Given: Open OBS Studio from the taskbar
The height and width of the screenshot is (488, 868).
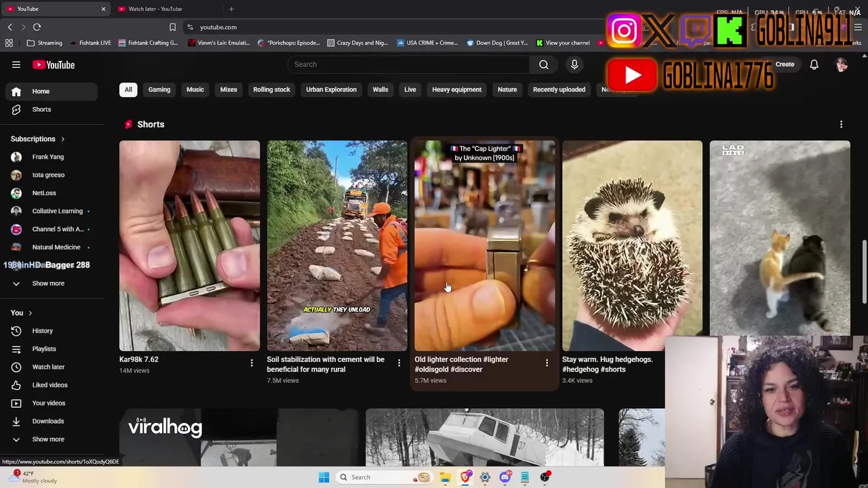Looking at the screenshot, I should click(x=545, y=477).
